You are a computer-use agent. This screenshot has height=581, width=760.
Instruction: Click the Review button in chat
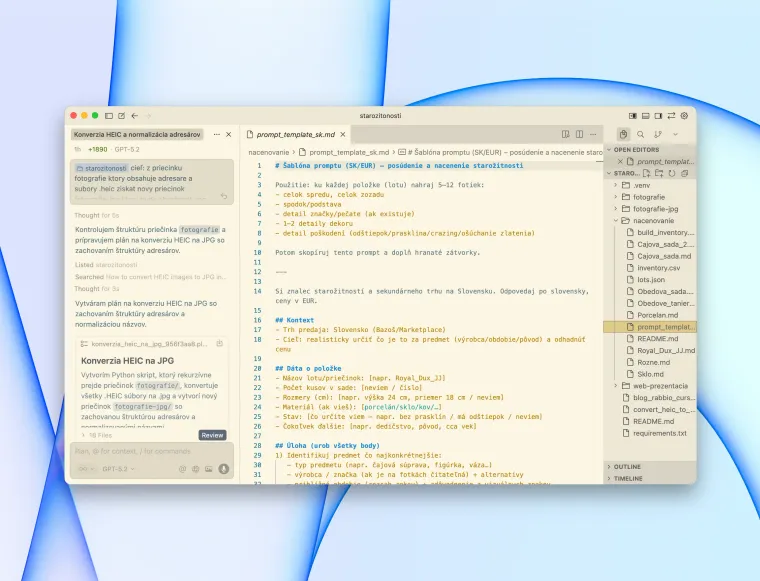point(212,435)
